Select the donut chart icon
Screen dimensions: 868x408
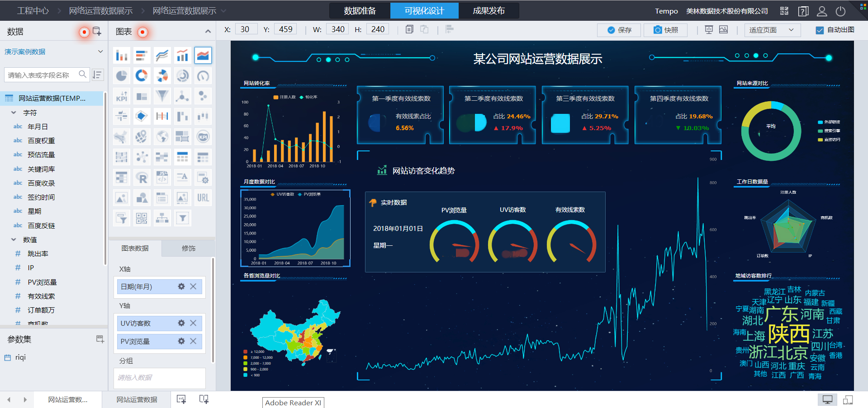pyautogui.click(x=142, y=75)
